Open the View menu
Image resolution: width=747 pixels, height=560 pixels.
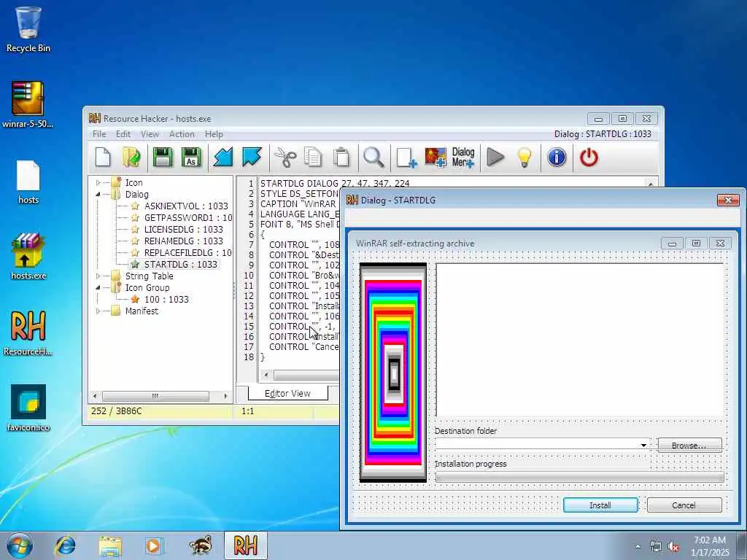(x=150, y=134)
